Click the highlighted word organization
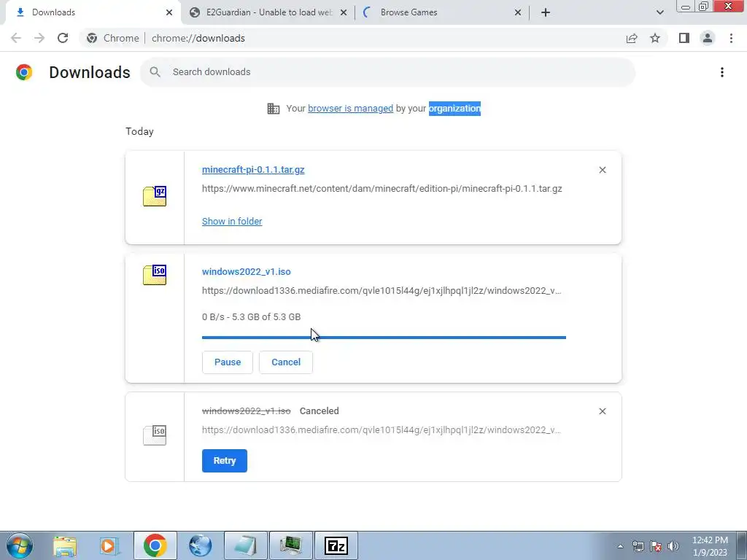This screenshot has height=560, width=747. [454, 109]
